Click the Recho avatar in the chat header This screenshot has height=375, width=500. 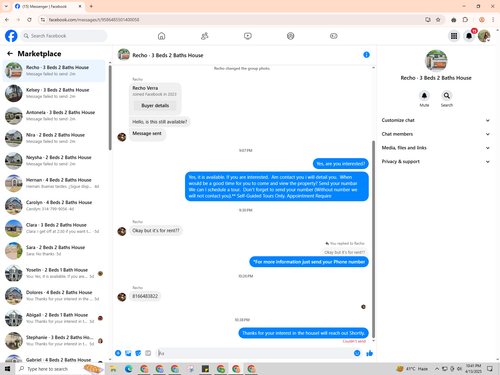pyautogui.click(x=124, y=55)
